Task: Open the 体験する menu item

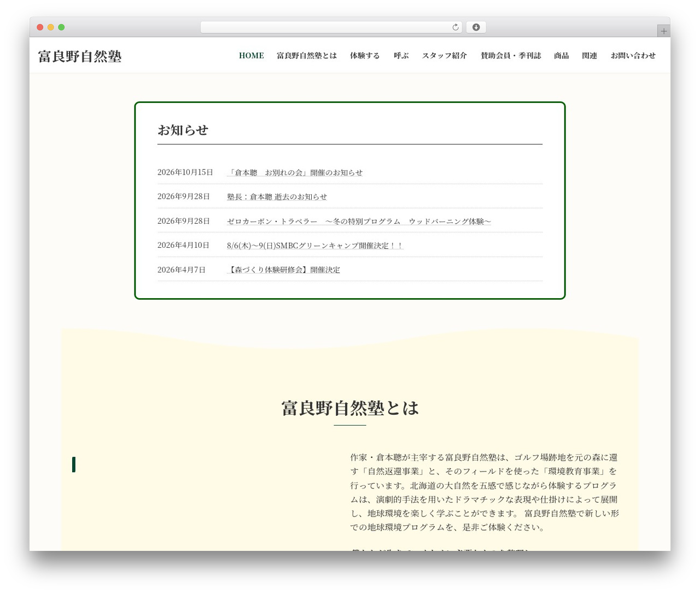Action: (x=365, y=55)
